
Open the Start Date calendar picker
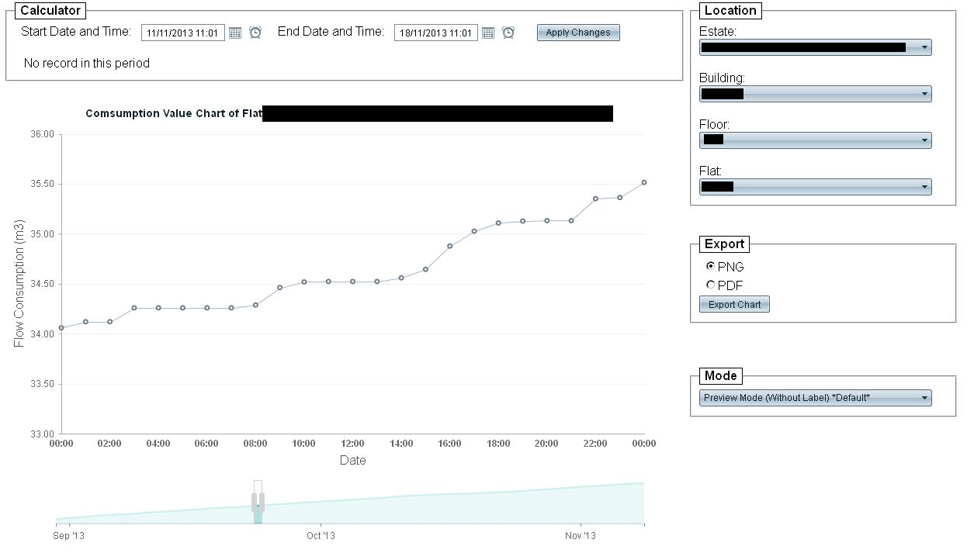tap(235, 33)
